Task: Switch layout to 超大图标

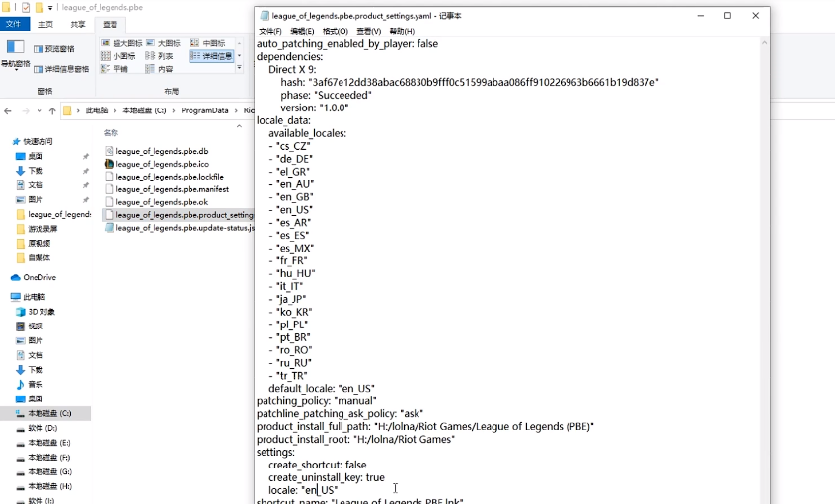Action: coord(122,43)
